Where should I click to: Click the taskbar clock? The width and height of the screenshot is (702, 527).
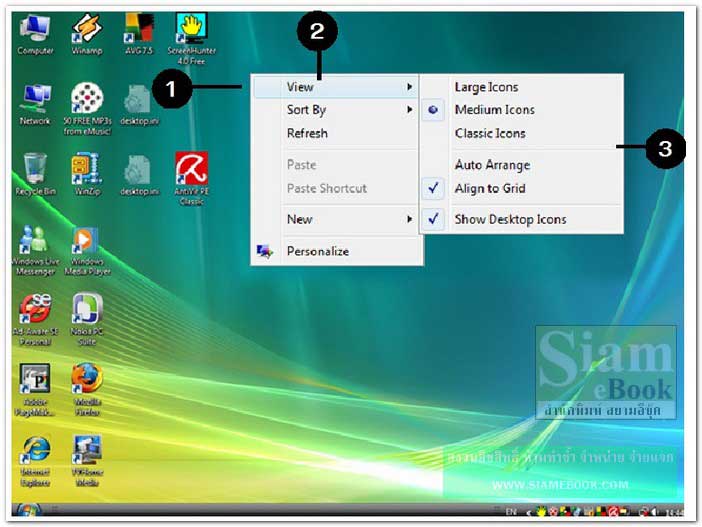[x=674, y=512]
